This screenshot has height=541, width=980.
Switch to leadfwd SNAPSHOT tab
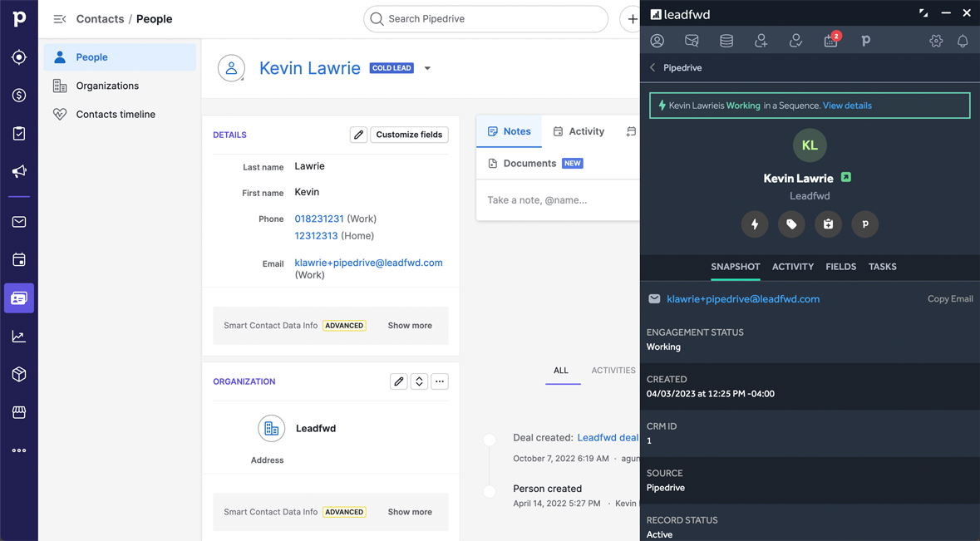pyautogui.click(x=736, y=267)
